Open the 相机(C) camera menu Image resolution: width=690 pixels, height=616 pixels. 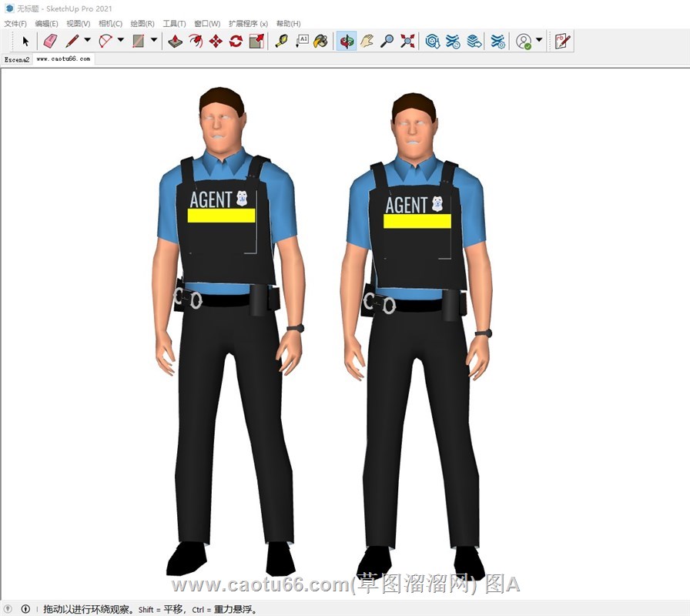pos(110,24)
